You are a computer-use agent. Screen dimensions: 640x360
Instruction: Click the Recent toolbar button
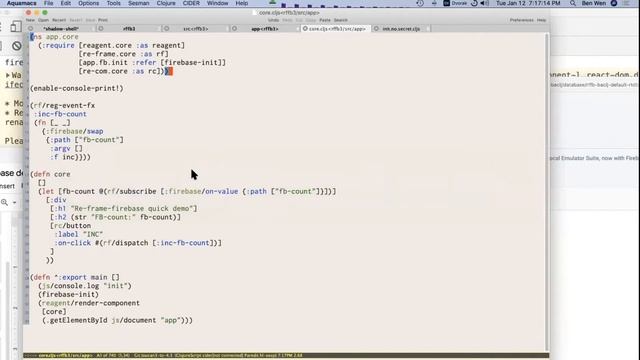pyautogui.click(x=59, y=20)
